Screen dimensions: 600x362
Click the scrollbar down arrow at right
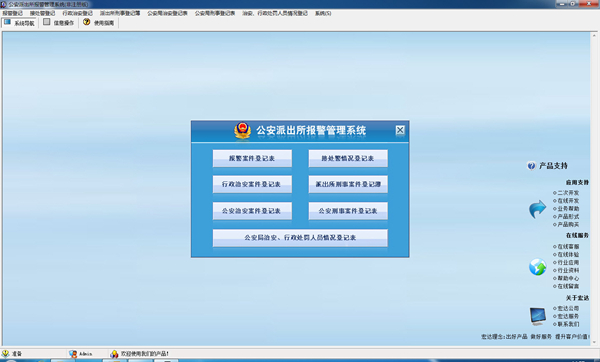[594, 342]
